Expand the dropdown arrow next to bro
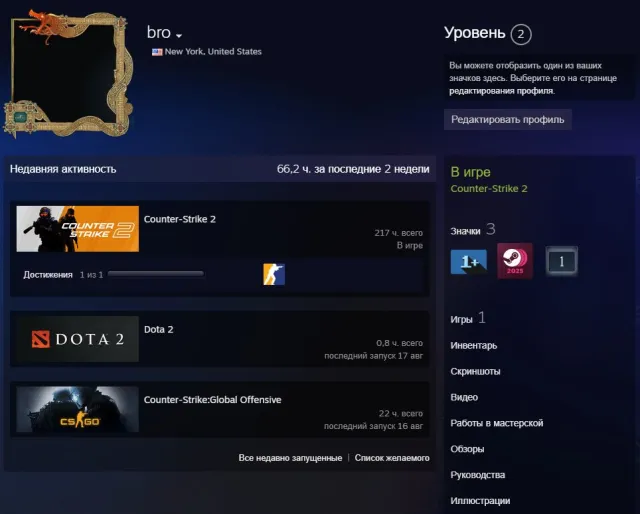 (x=179, y=36)
